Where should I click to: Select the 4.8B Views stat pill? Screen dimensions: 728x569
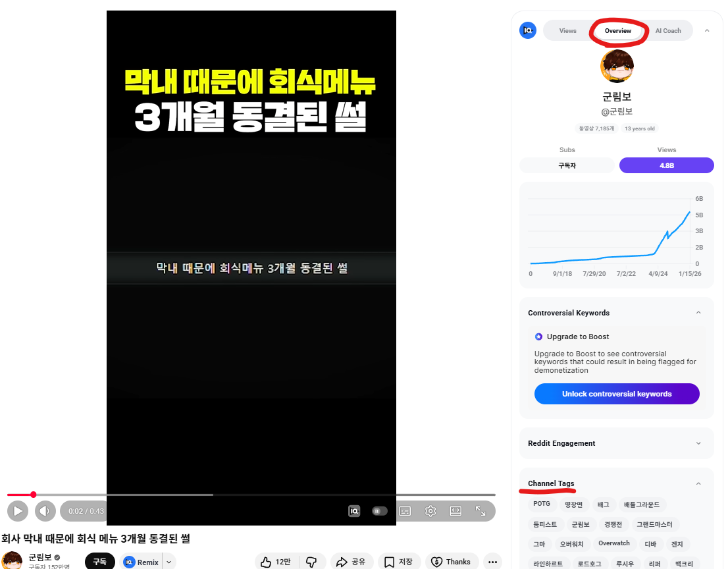(x=666, y=165)
